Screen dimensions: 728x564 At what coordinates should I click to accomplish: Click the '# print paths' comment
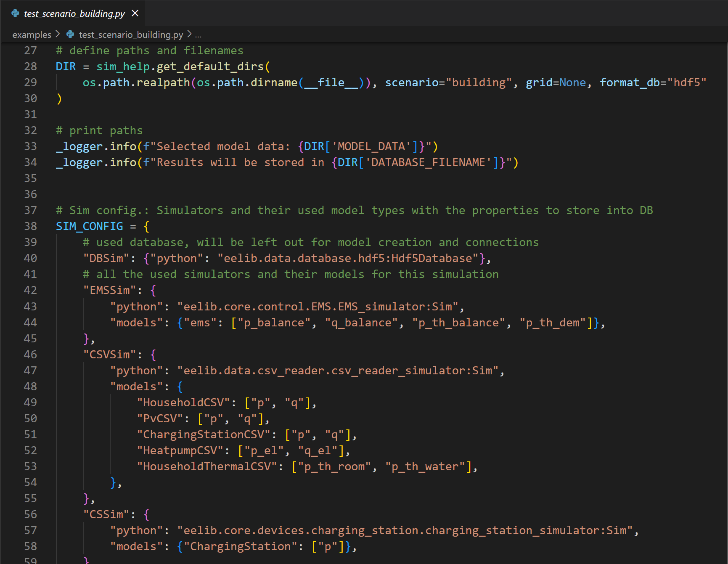99,130
